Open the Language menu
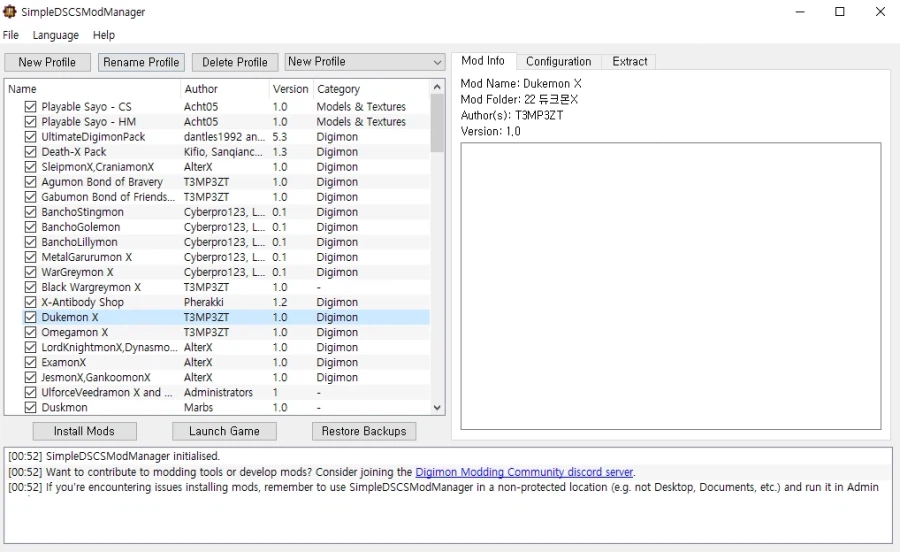Screen dimensions: 900x552 55,35
